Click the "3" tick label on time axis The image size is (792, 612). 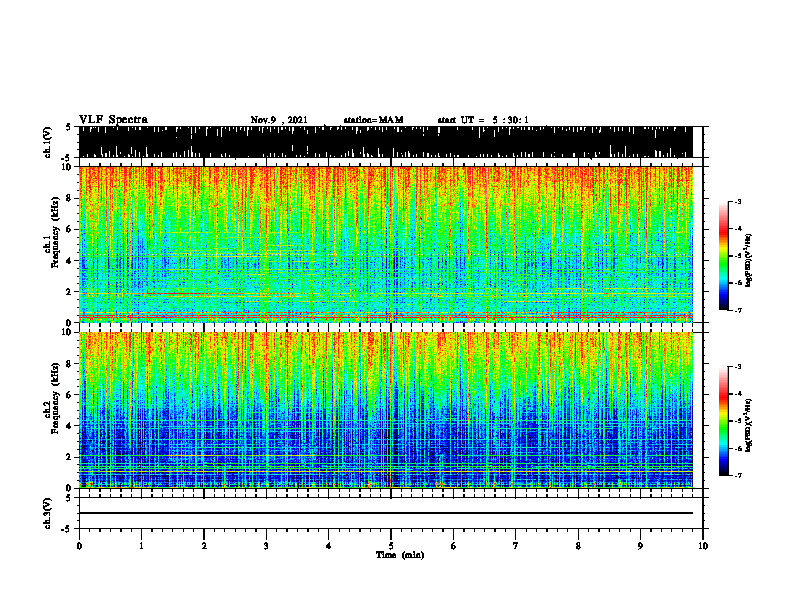(266, 546)
